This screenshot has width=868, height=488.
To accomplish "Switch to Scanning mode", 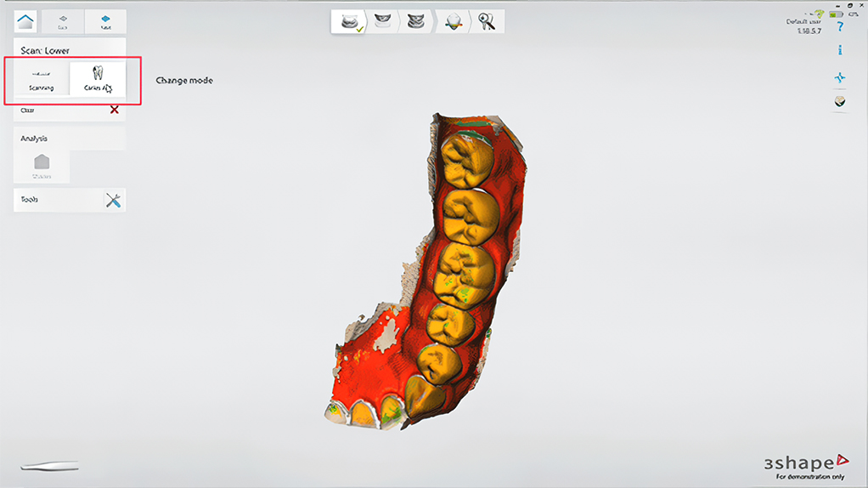I will tap(41, 81).
